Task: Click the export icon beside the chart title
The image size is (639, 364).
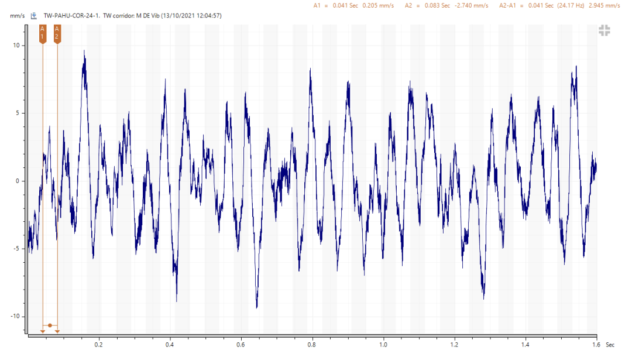Action: tap(35, 16)
